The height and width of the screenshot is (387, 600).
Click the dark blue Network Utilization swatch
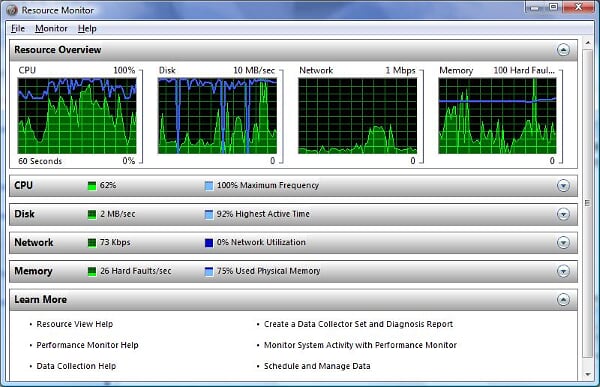[209, 243]
